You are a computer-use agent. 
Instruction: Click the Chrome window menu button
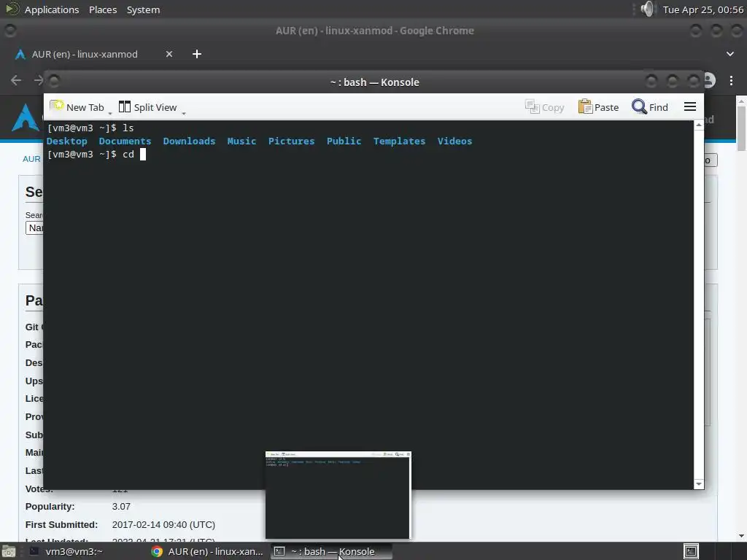[10, 31]
